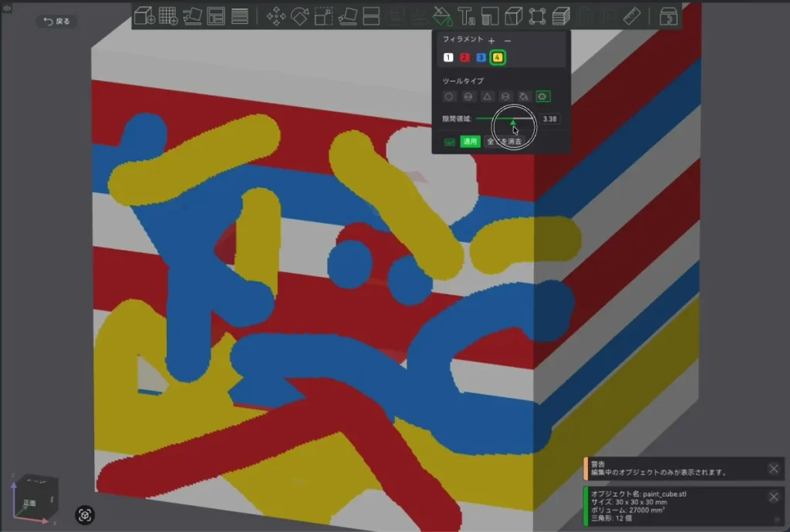Select the Lay on face tool
The height and width of the screenshot is (532, 790).
point(348,16)
